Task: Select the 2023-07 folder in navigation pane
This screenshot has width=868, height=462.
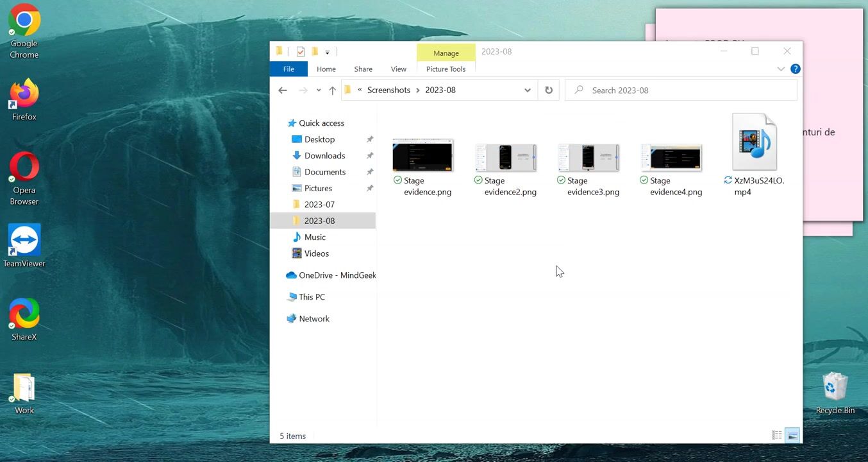Action: point(319,205)
